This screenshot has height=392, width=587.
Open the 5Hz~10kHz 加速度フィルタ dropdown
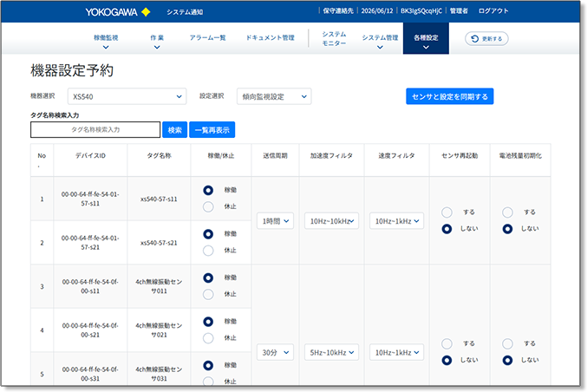(331, 352)
